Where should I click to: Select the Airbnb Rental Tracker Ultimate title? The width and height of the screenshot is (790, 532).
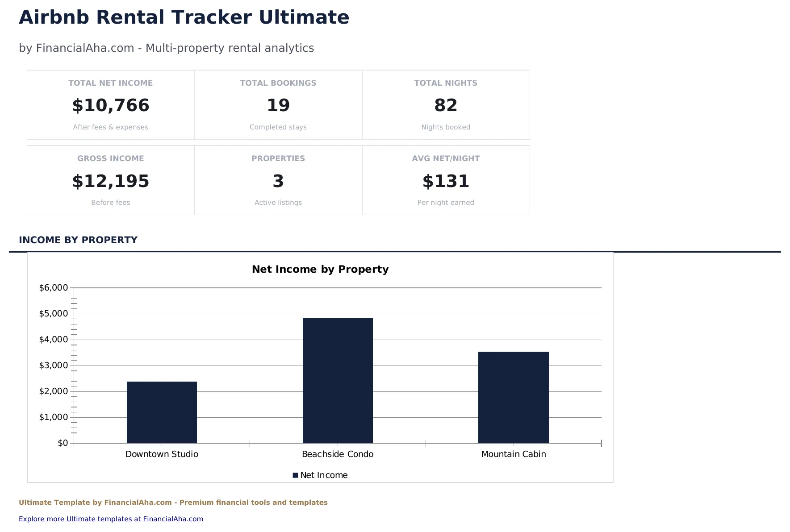(x=184, y=17)
